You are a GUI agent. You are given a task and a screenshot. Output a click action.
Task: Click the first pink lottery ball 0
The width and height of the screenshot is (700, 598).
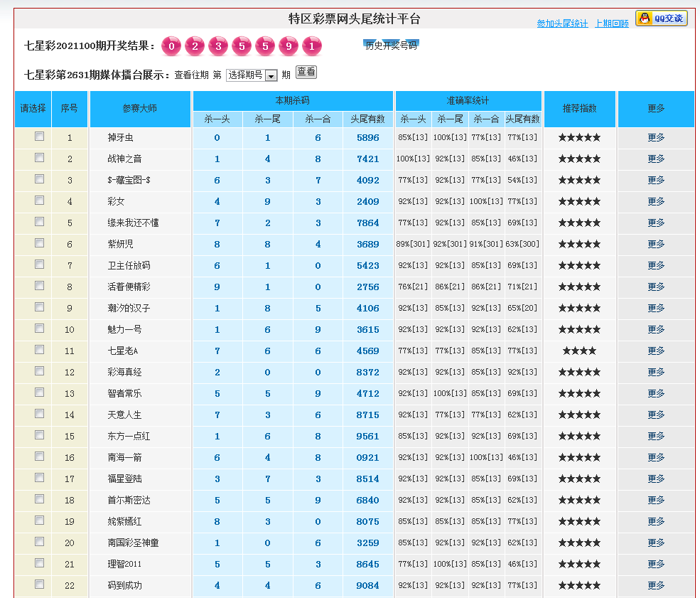pyautogui.click(x=171, y=47)
